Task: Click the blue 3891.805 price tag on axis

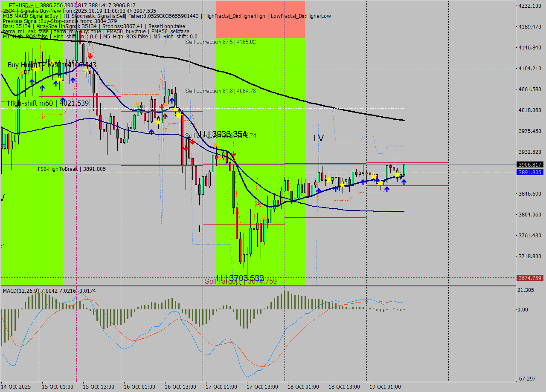Action: [x=529, y=172]
